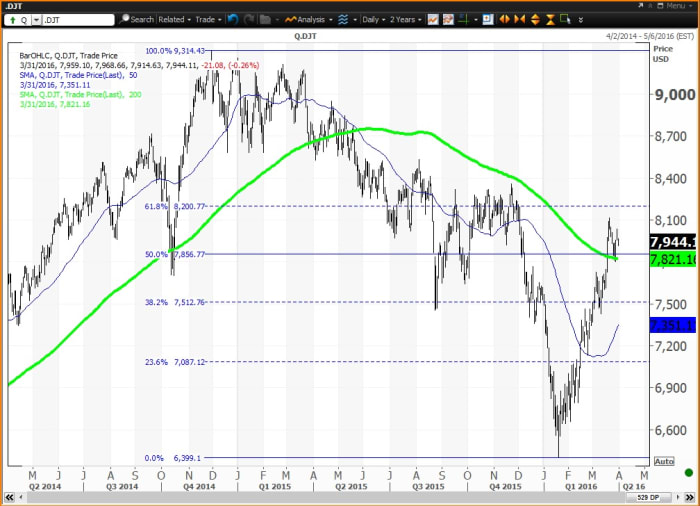Open the Menu in title bar
Screen dimensions: 700x506
coord(679,6)
